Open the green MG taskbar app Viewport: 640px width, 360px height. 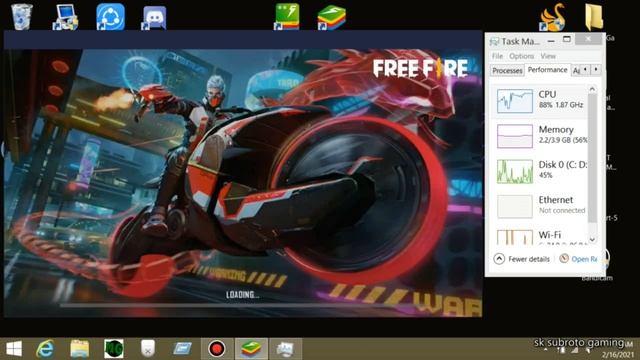pos(113,349)
